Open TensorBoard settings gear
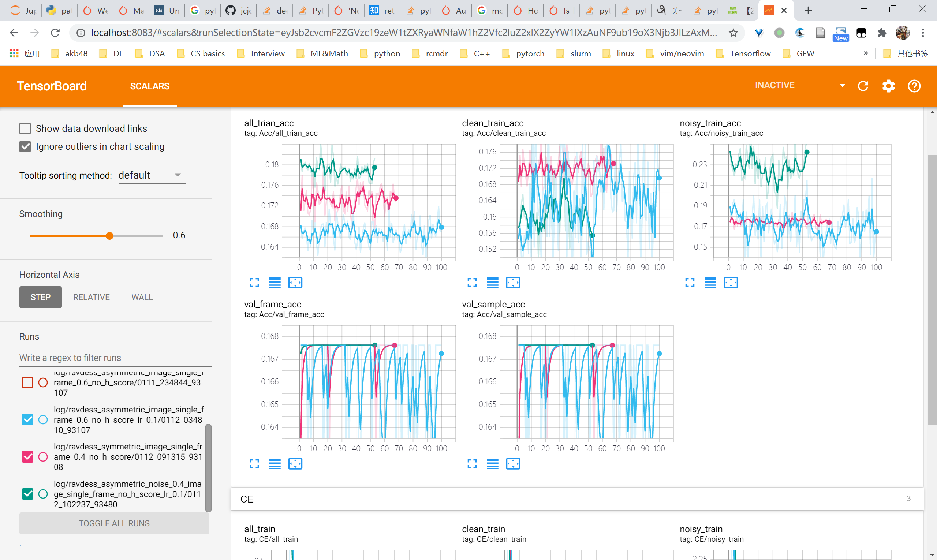937x560 pixels. 888,86
